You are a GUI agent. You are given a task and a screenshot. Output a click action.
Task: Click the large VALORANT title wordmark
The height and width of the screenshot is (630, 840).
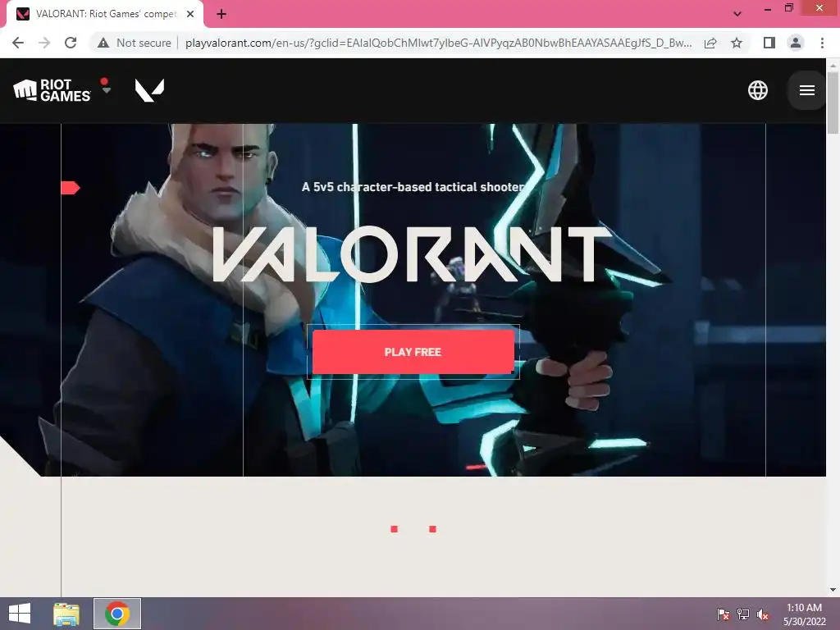pos(412,254)
